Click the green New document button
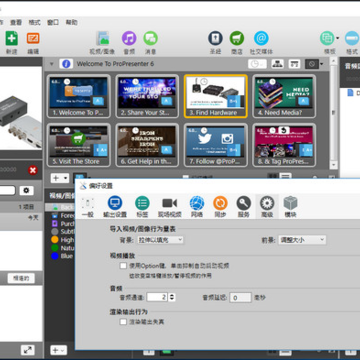Viewport: 360px width, 360px height. (x=12, y=38)
